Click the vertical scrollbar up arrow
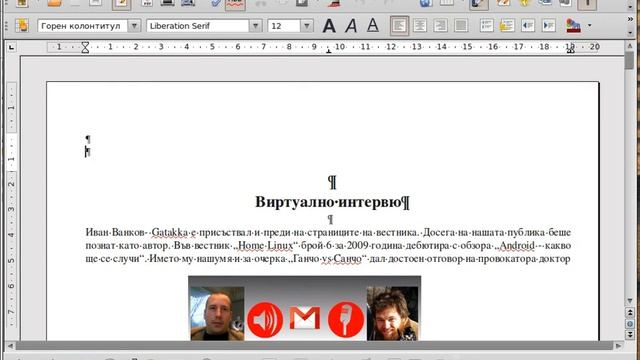640x360 pixels. click(630, 47)
